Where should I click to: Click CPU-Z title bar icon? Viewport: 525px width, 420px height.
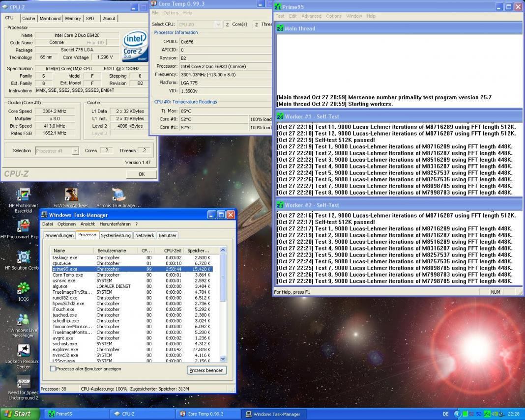[x=5, y=7]
